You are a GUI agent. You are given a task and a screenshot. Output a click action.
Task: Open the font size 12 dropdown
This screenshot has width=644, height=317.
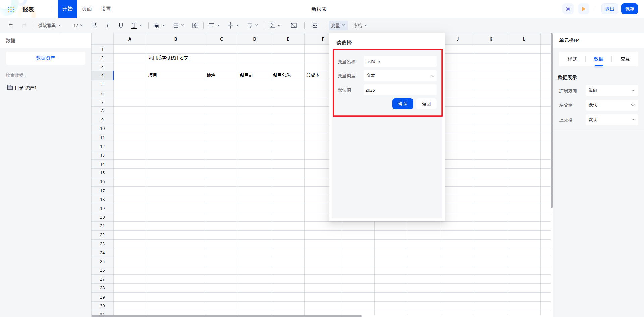(x=78, y=25)
